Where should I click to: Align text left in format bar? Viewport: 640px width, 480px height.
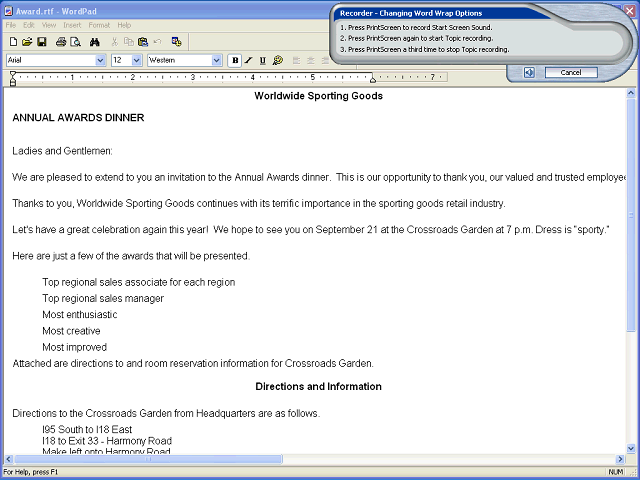[x=296, y=60]
